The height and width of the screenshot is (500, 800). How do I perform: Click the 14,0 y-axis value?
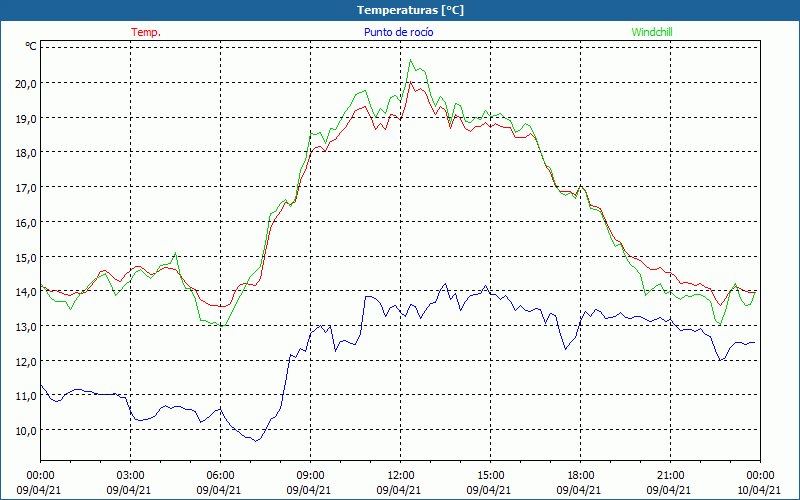(26, 292)
